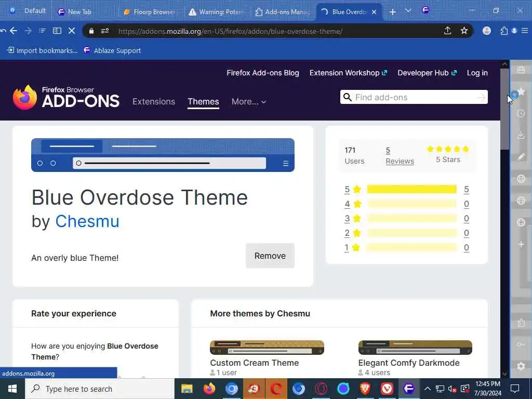Switch to the Add-ons Manager tab
The width and height of the screenshot is (532, 399).
pos(283,12)
